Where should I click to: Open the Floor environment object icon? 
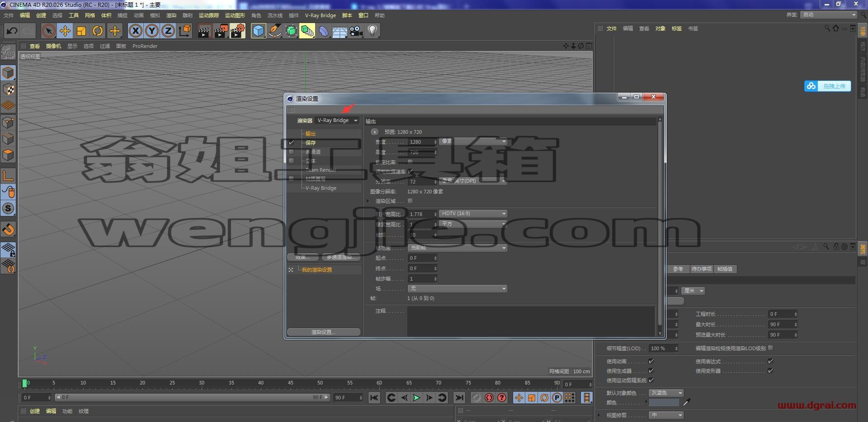(x=340, y=31)
